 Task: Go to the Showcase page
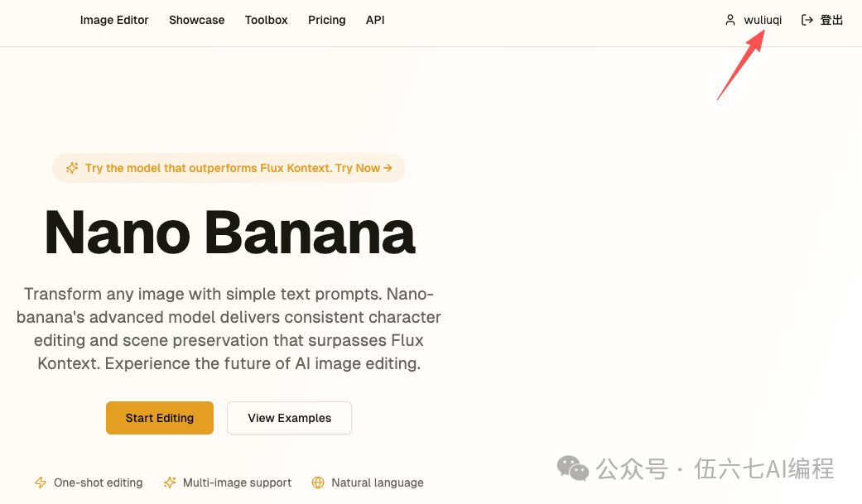tap(196, 20)
